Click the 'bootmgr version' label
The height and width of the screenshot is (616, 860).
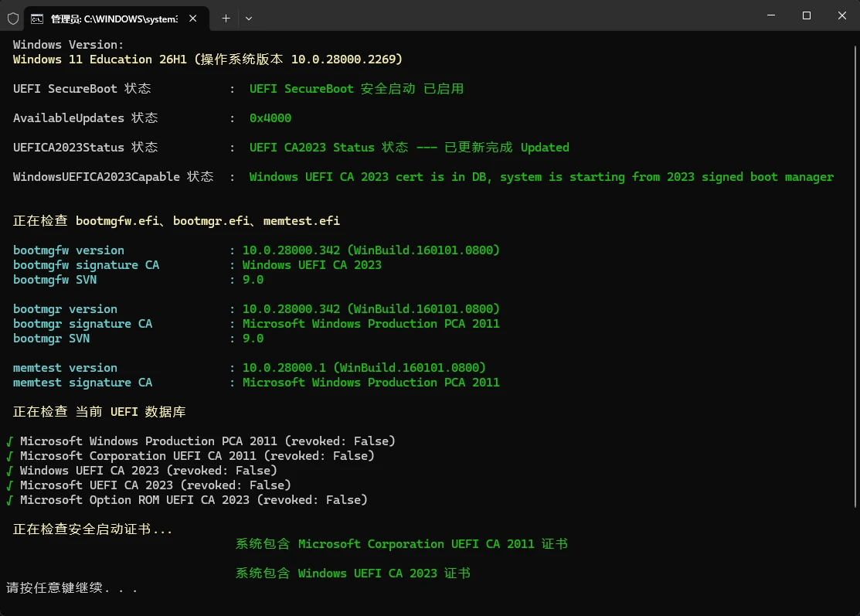[65, 309]
